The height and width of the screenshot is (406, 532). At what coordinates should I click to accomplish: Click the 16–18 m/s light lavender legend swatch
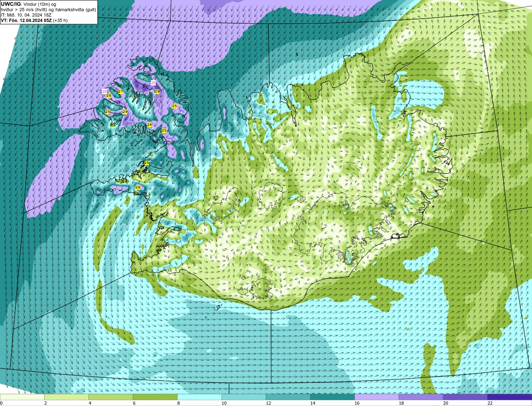pos(377,397)
